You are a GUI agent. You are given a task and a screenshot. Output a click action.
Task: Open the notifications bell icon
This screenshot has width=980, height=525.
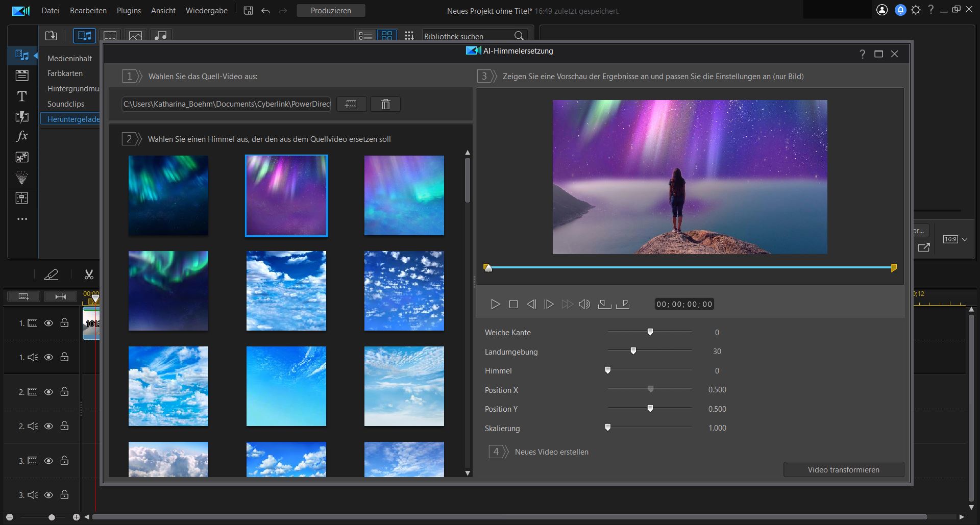coord(900,10)
